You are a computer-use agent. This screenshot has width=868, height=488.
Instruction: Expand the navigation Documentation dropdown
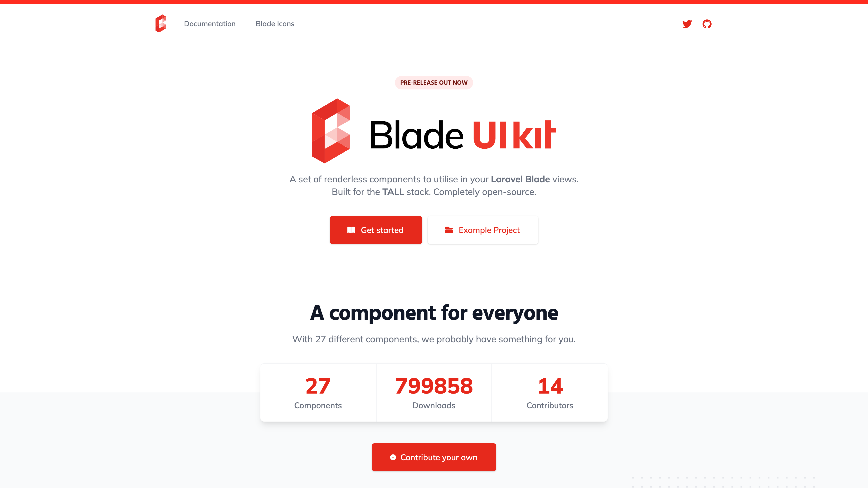click(209, 23)
